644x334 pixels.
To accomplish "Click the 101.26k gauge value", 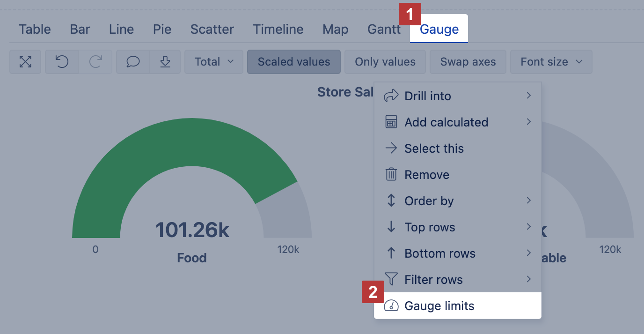I will (x=192, y=230).
